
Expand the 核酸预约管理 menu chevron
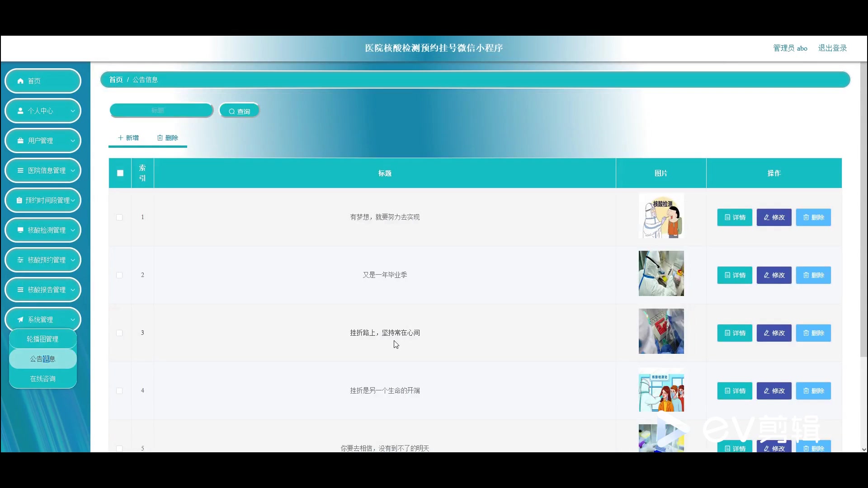click(73, 260)
